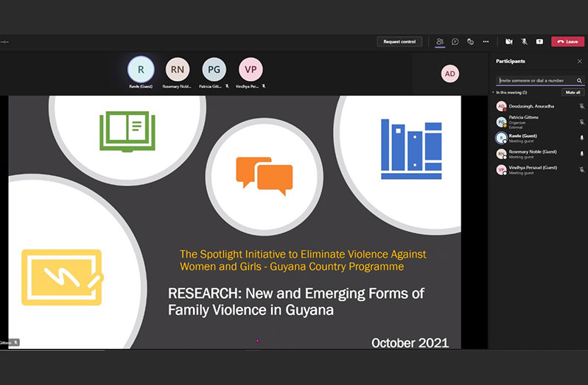Click the search magnifier in the invite field

click(x=579, y=80)
